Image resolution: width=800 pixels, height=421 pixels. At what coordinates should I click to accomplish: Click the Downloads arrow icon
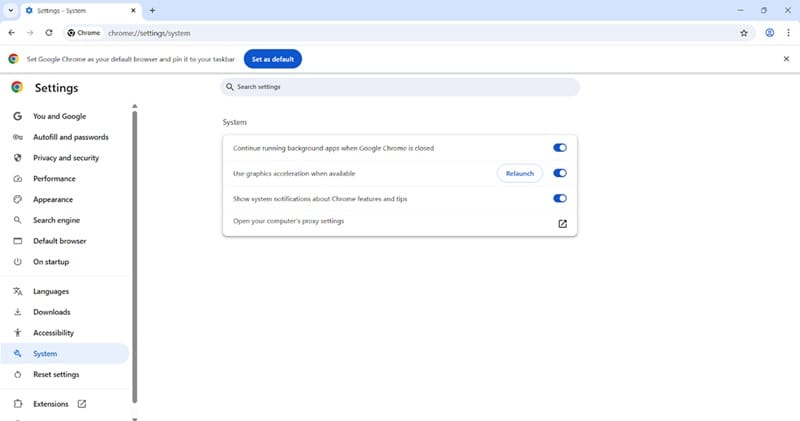pos(17,312)
